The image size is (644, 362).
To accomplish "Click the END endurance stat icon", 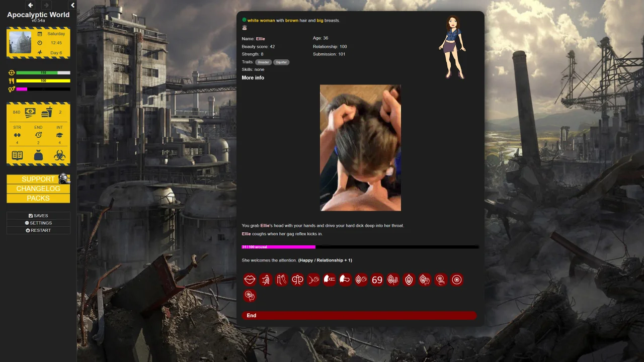I will pyautogui.click(x=38, y=135).
